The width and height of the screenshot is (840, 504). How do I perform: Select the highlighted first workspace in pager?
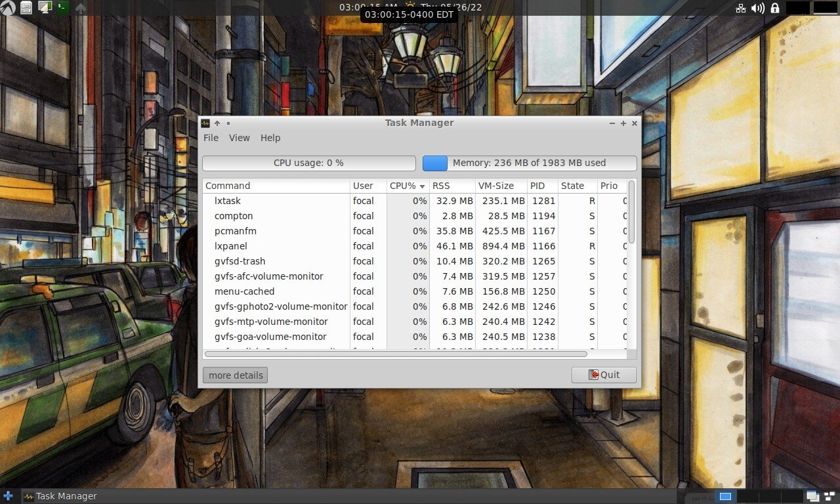(725, 496)
